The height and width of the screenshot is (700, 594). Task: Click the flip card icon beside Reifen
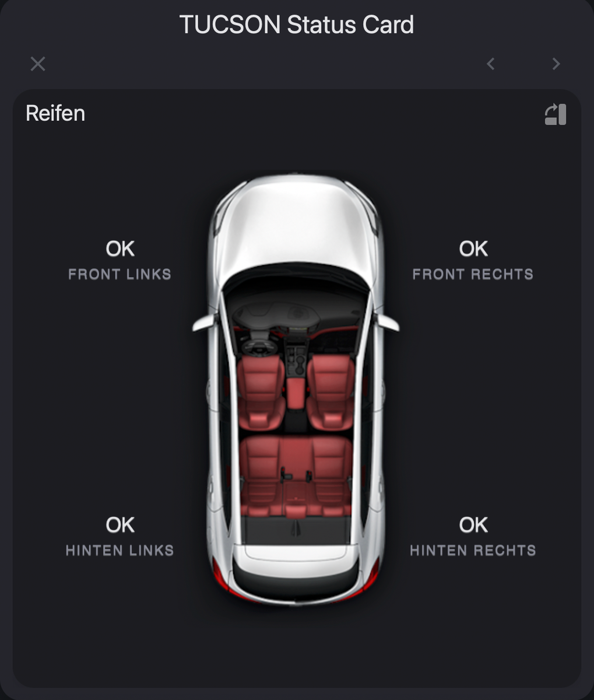point(556,114)
